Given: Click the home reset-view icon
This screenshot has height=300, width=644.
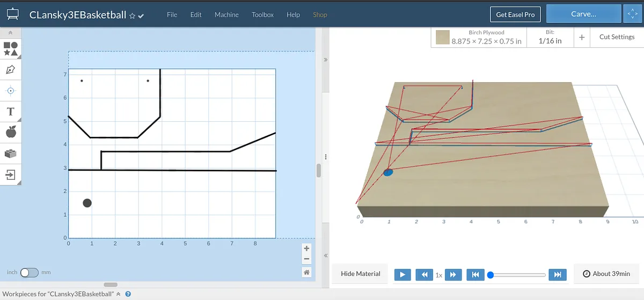Looking at the screenshot, I should pyautogui.click(x=306, y=272).
